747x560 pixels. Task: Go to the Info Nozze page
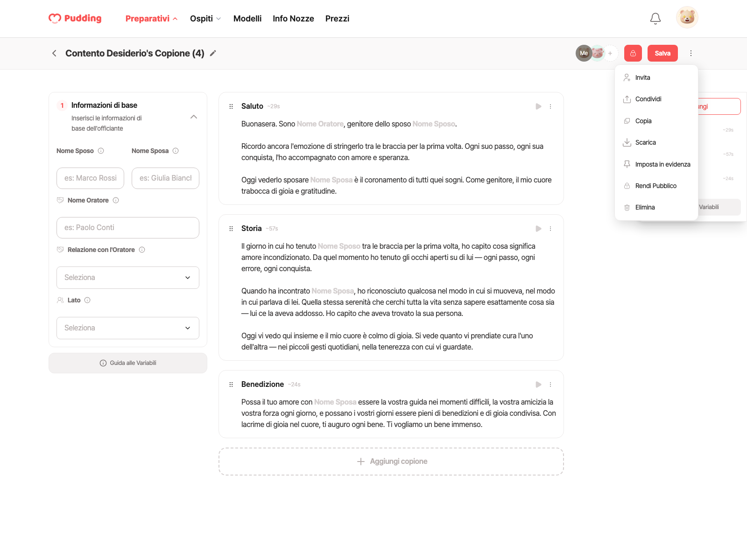pyautogui.click(x=293, y=19)
